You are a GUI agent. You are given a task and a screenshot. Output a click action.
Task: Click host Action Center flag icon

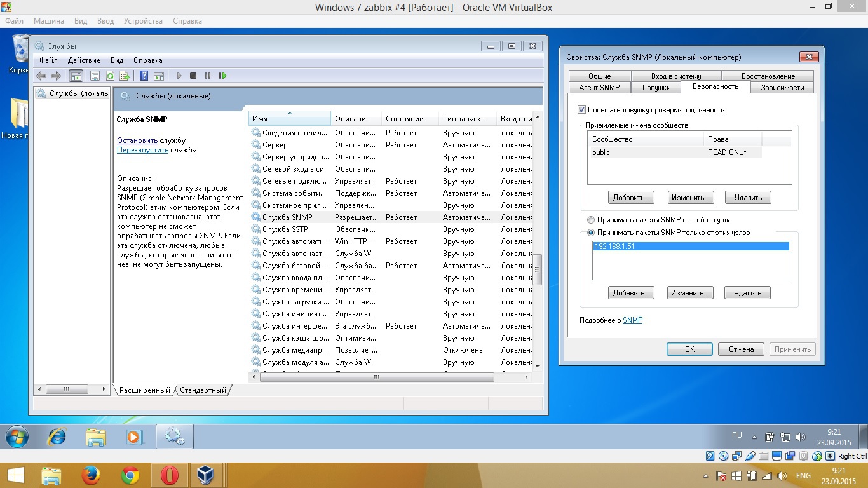point(721,476)
